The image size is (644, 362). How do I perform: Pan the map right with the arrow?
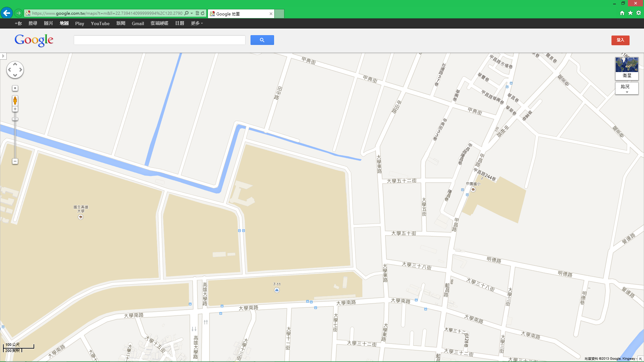pyautogui.click(x=21, y=70)
